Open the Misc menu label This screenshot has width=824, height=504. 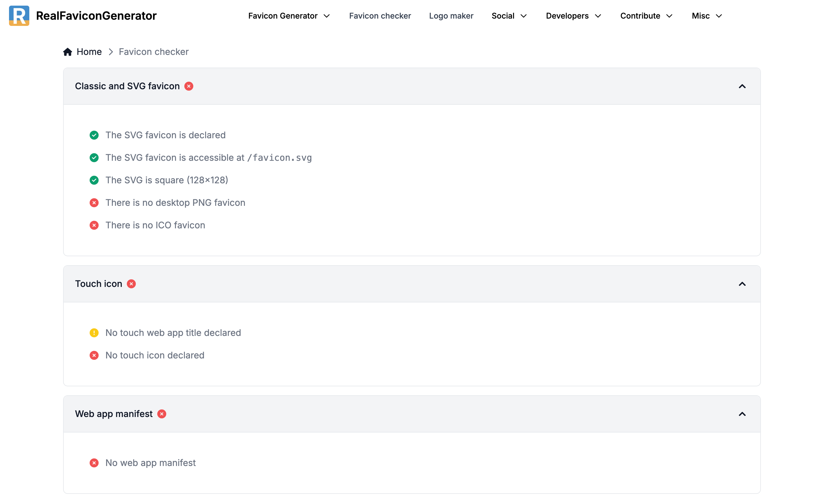pos(701,16)
